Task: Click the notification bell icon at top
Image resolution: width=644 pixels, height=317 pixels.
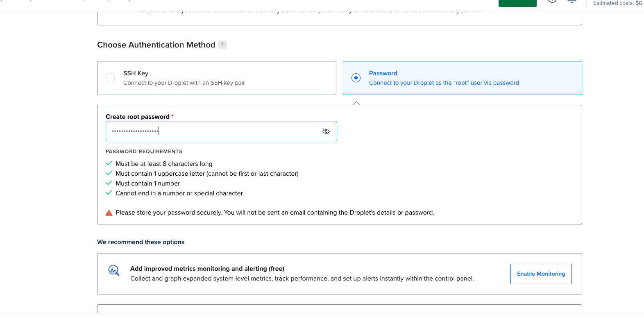Action: pos(571,1)
